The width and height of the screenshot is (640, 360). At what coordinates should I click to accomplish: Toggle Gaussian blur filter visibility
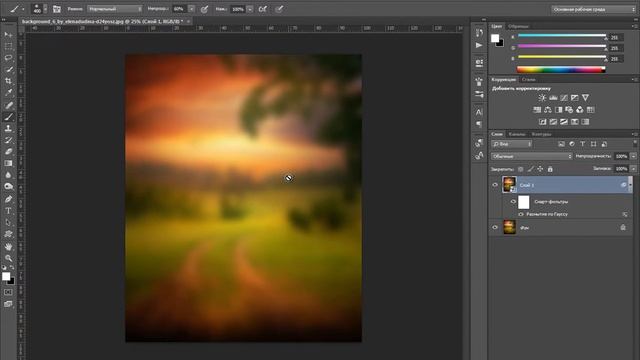click(521, 214)
